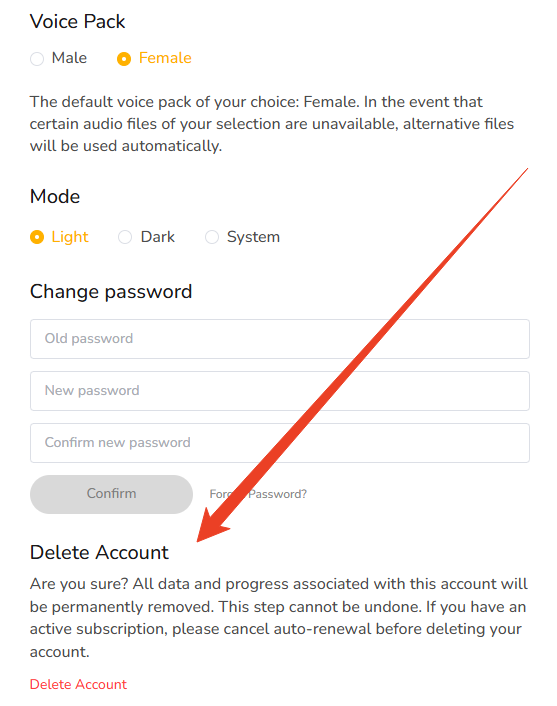Select the System mode radio option
Image resolution: width=557 pixels, height=706 pixels.
[x=212, y=237]
